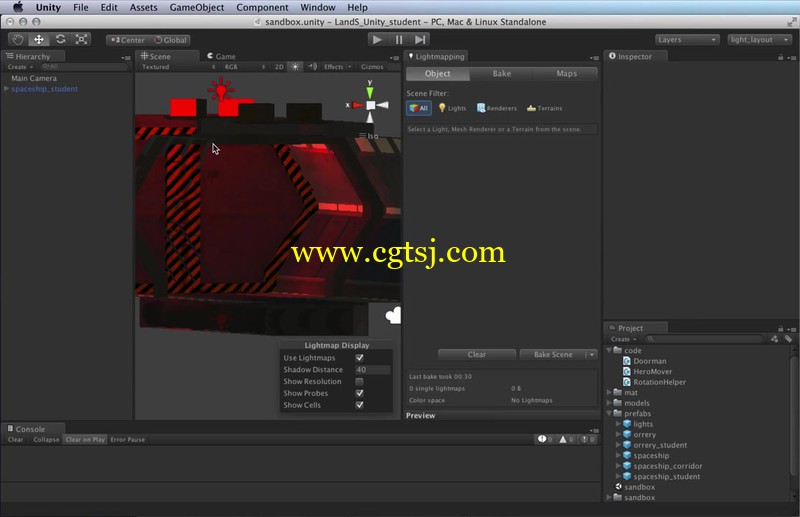
Task: Toggle console warning filter icon
Action: pos(566,439)
